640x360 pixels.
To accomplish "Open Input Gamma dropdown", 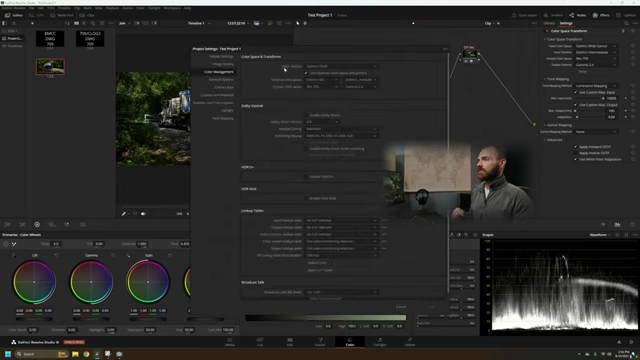I will [x=596, y=52].
